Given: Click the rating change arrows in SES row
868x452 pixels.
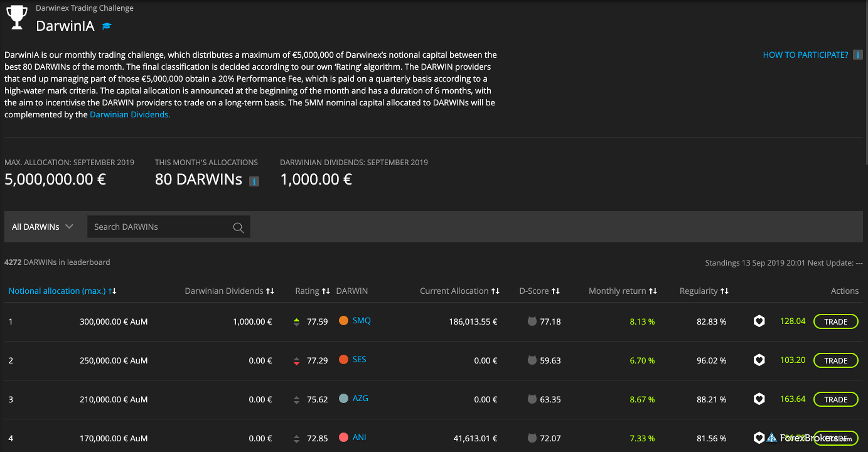Looking at the screenshot, I should (297, 361).
